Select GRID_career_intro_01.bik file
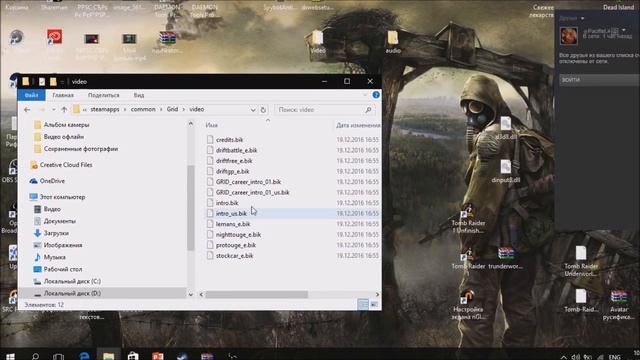This screenshot has width=640, height=360. pyautogui.click(x=248, y=182)
